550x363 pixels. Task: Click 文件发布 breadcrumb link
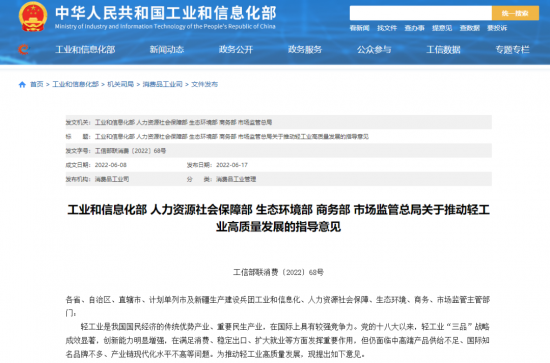pyautogui.click(x=204, y=84)
